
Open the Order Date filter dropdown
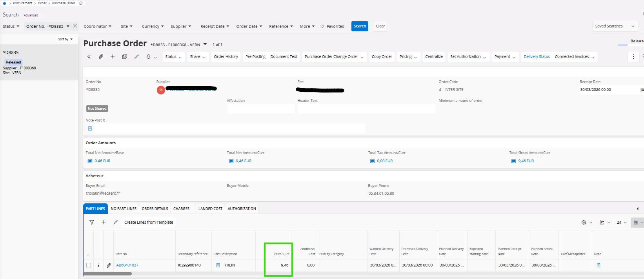point(249,26)
